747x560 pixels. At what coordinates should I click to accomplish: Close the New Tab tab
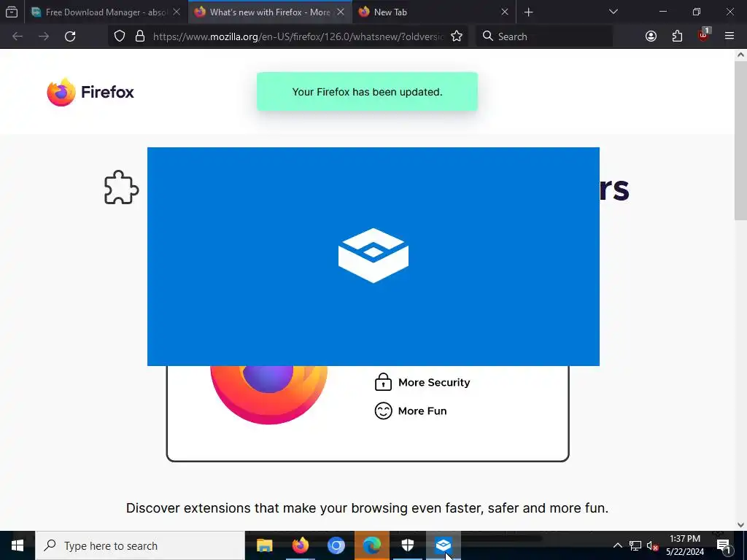tap(505, 12)
